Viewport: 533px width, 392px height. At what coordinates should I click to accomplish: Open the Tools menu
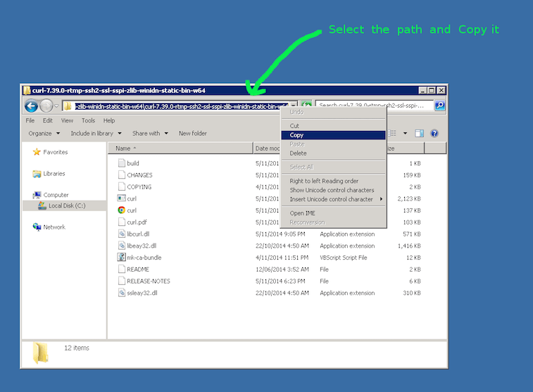[88, 120]
